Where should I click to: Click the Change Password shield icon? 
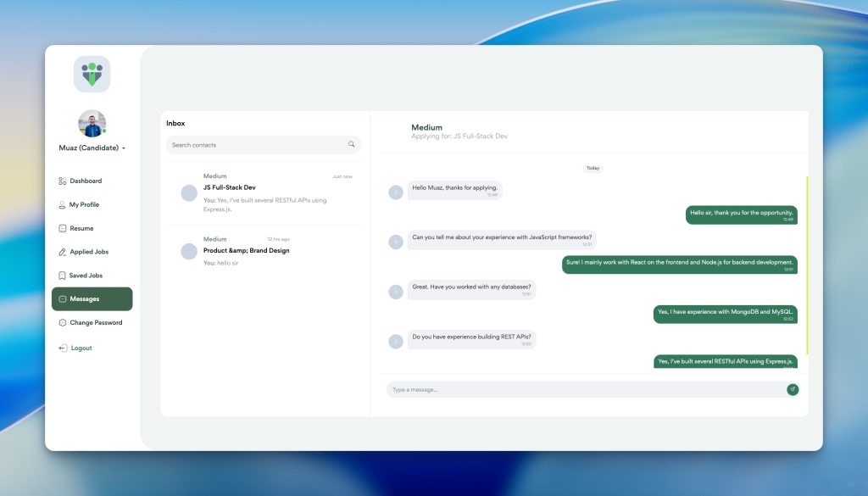click(62, 323)
